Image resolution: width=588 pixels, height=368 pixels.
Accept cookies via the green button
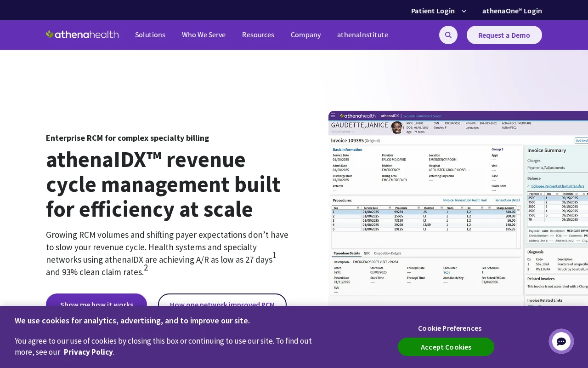(x=446, y=347)
